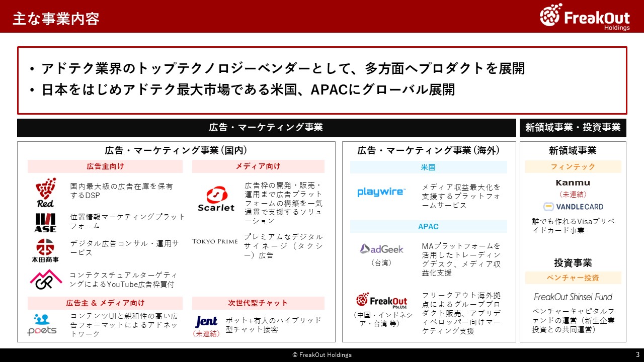Click the FreakOut Pte.Ltd. logo
The height and width of the screenshot is (362, 644).
point(381,300)
